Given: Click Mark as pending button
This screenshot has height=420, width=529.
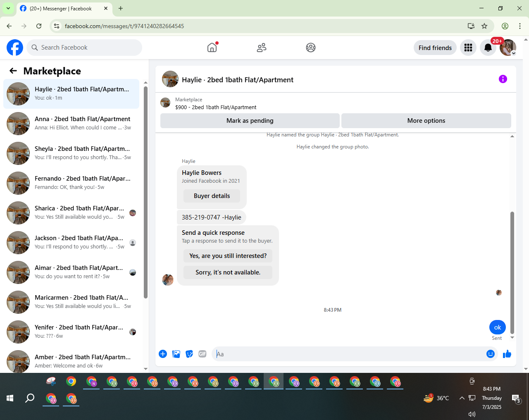Looking at the screenshot, I should [x=250, y=121].
